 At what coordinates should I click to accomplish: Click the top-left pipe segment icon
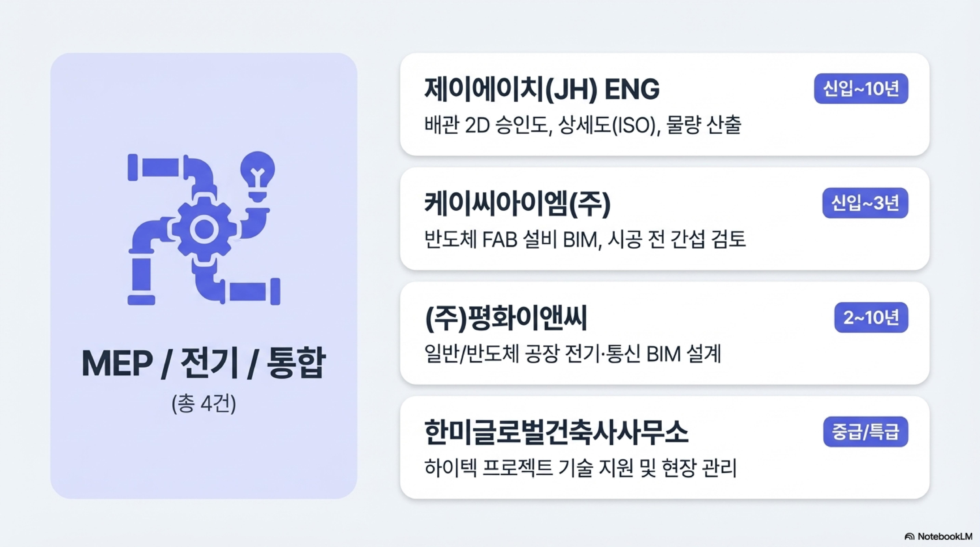tap(153, 167)
